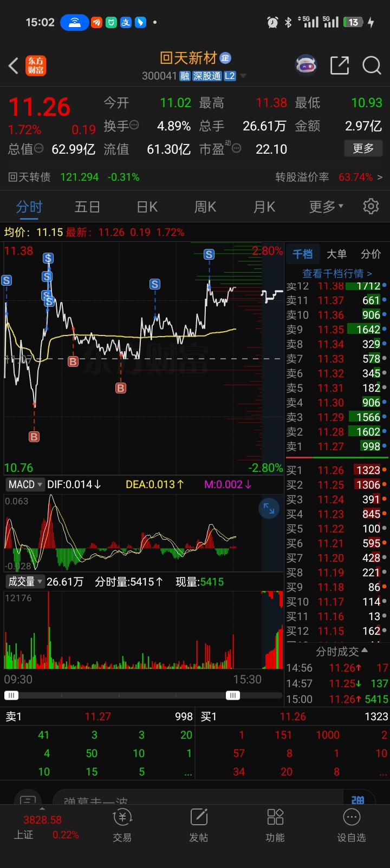Select the 千档 order book tab

(302, 254)
